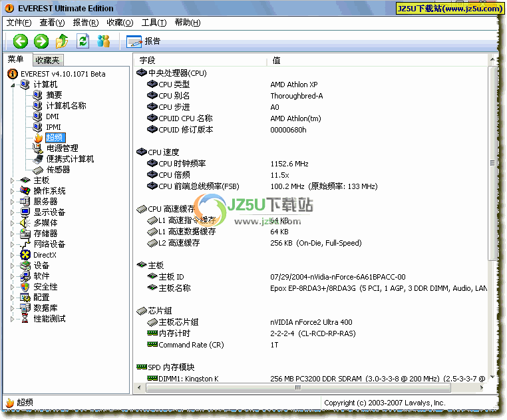Select the Command Rate (CR) row
507x420 pixels.
coord(311,345)
